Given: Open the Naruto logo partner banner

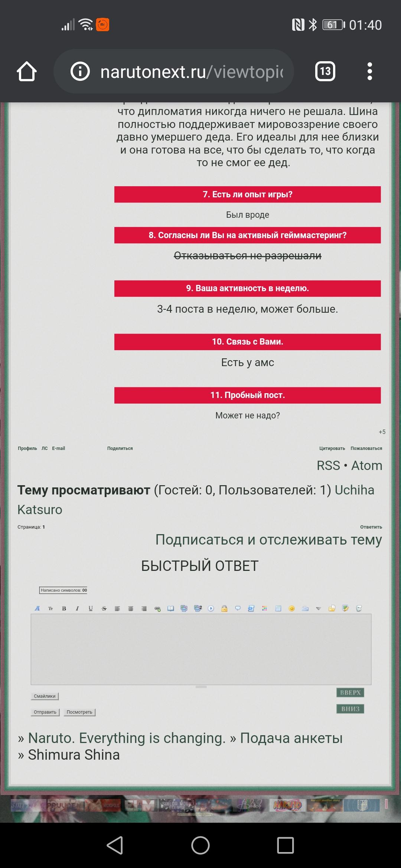Looking at the screenshot, I should (288, 805).
